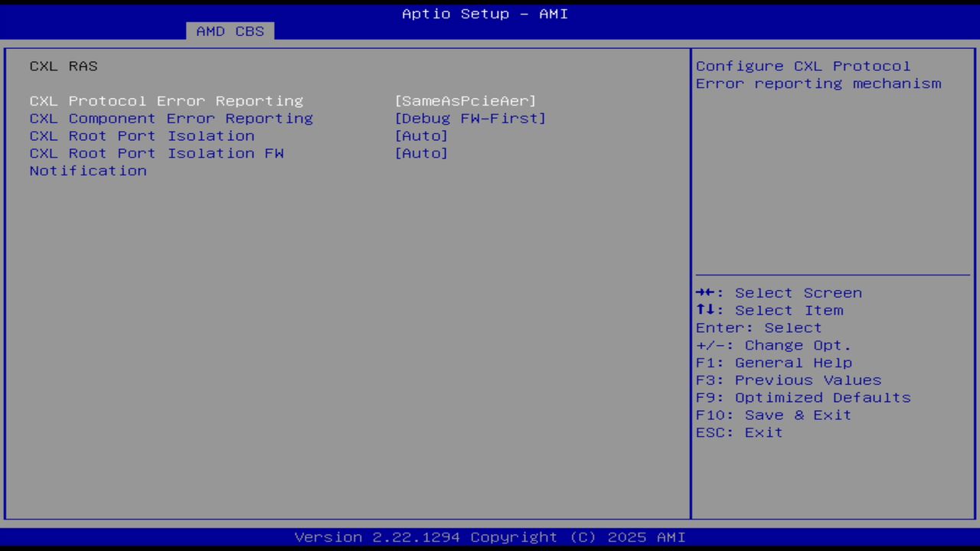
Task: Click the F10: Save & Exit hint
Action: (x=773, y=416)
